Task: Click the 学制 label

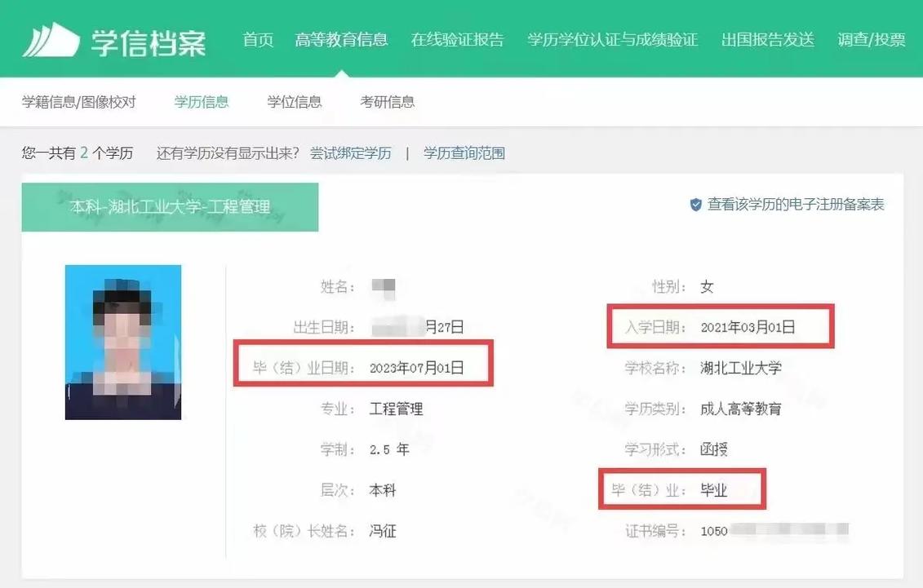Action: coord(338,449)
